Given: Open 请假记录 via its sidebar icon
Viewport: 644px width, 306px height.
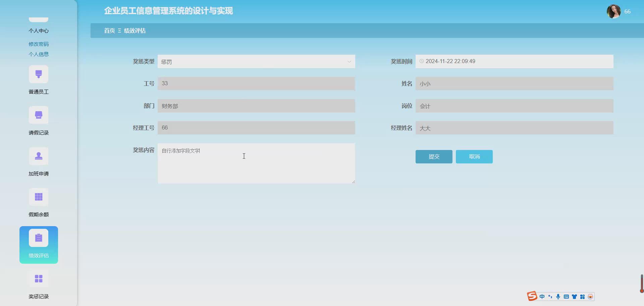Looking at the screenshot, I should pyautogui.click(x=39, y=115).
